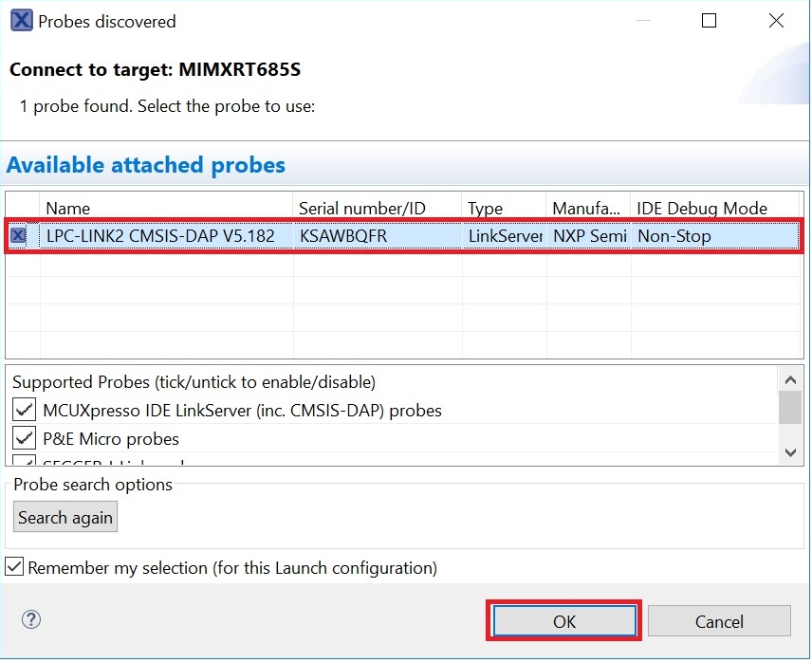Image resolution: width=812 pixels, height=662 pixels.
Task: Click the Type column header
Action: point(503,208)
